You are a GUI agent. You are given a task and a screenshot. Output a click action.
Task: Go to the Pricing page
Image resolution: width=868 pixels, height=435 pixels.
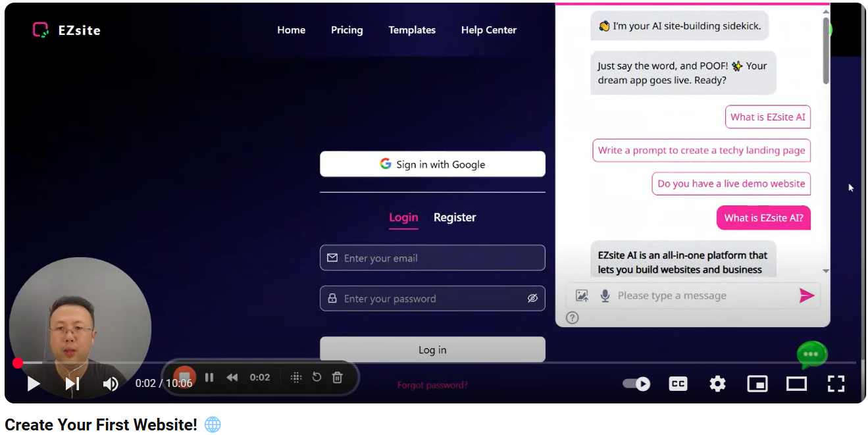pyautogui.click(x=347, y=30)
